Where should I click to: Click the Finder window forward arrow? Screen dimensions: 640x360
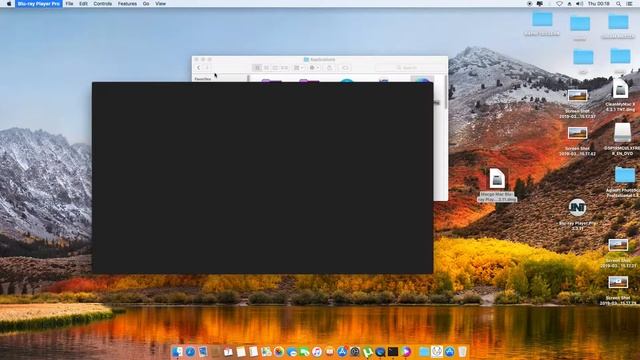coord(207,68)
